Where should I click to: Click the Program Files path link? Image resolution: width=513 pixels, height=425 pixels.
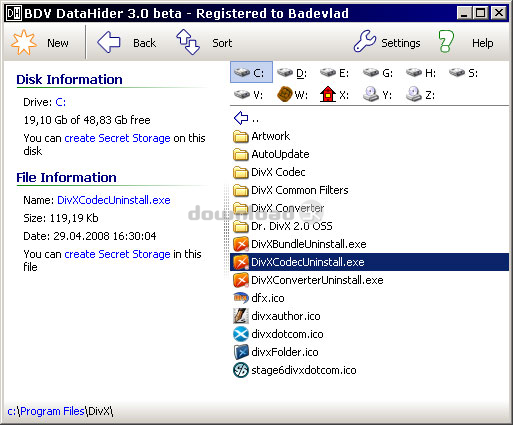point(52,411)
